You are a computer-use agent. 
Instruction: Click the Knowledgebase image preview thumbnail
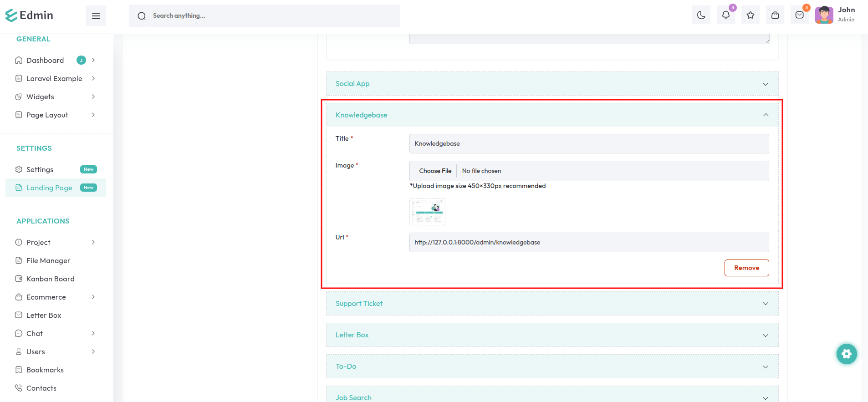[x=427, y=212]
